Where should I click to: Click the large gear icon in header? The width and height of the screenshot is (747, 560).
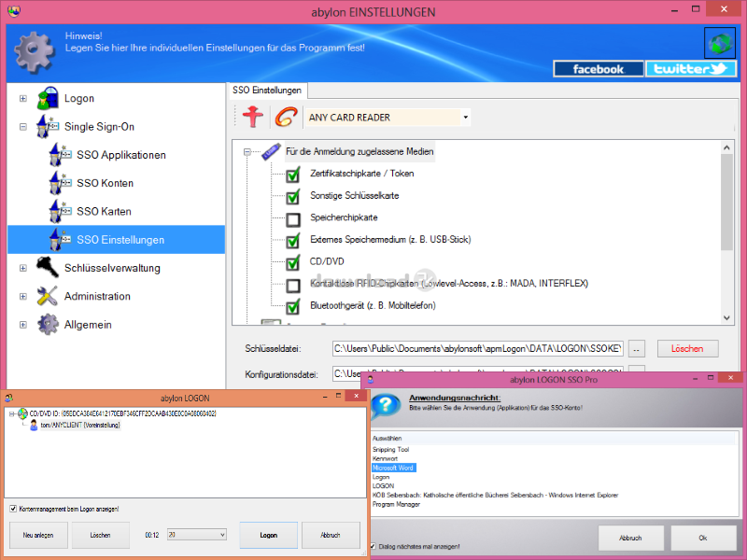click(x=35, y=51)
